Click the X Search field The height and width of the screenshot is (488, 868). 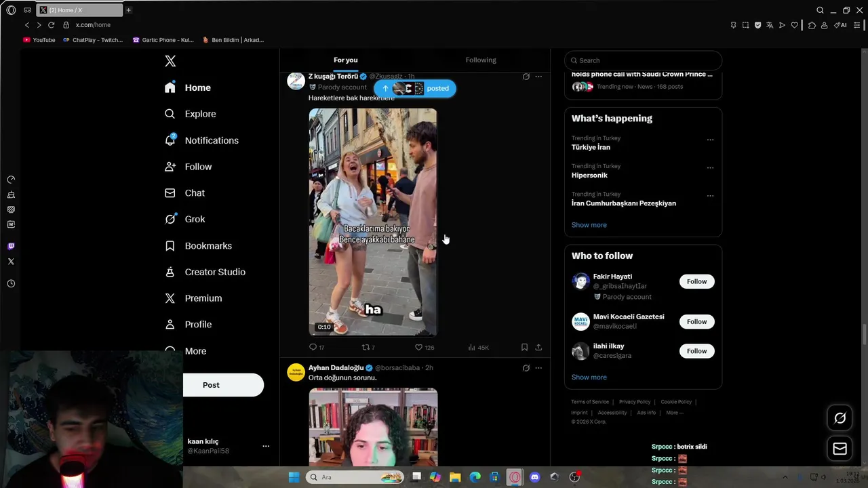pos(643,60)
